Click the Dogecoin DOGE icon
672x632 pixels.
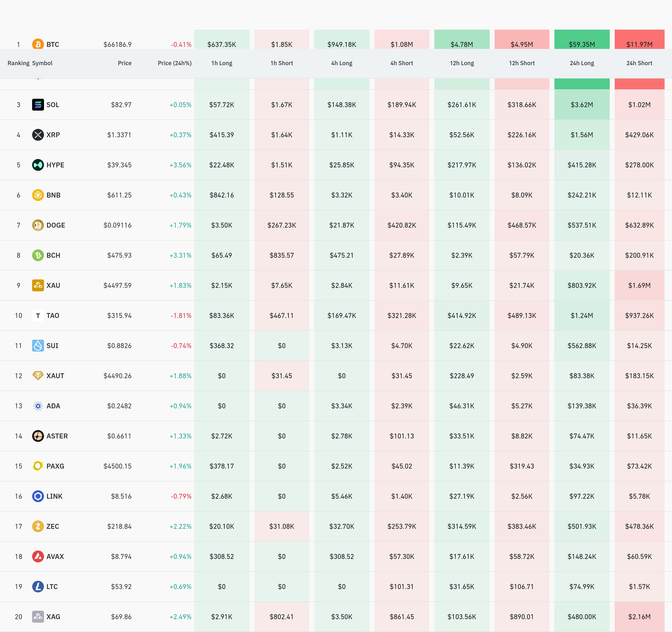(x=38, y=225)
